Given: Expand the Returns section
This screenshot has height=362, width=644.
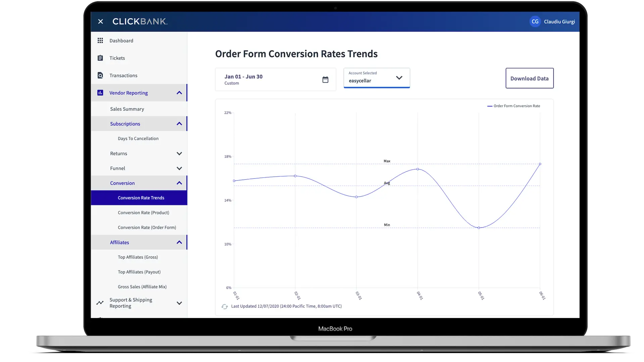Looking at the screenshot, I should tap(179, 154).
